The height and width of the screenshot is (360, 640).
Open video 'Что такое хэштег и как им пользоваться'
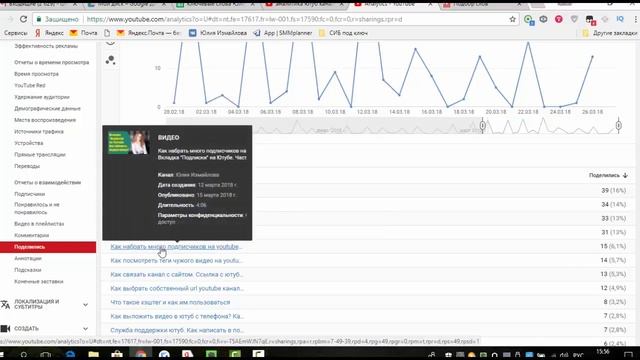(x=170, y=302)
